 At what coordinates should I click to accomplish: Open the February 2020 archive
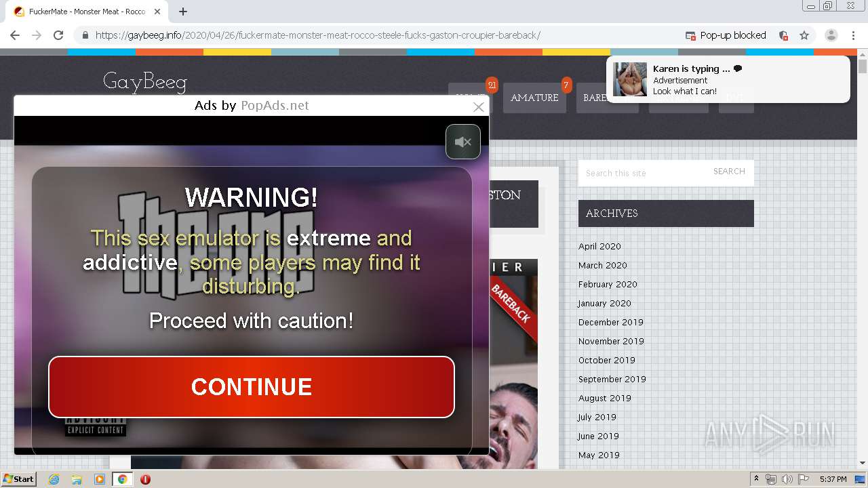[608, 284]
